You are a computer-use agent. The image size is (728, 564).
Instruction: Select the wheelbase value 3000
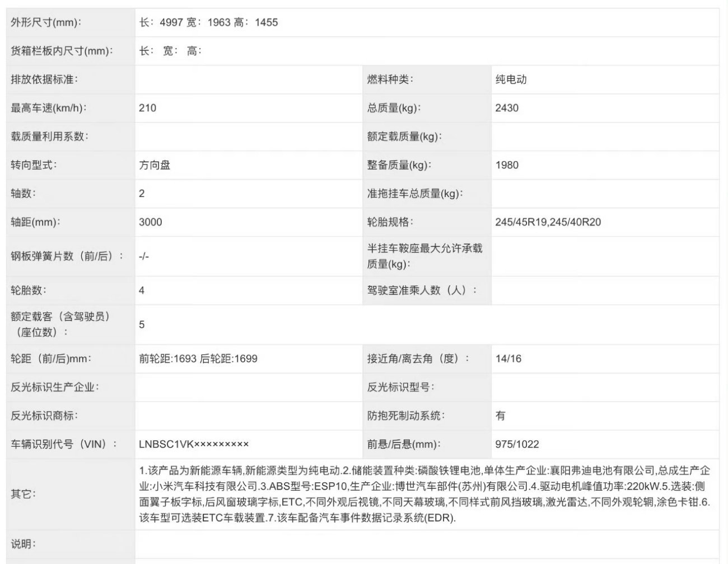pyautogui.click(x=151, y=222)
